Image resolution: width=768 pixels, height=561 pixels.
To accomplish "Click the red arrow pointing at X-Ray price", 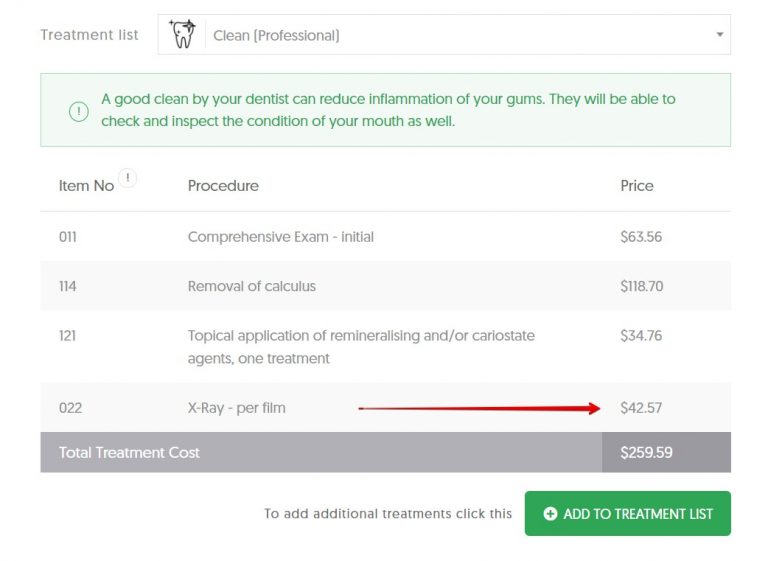I will pyautogui.click(x=479, y=408).
